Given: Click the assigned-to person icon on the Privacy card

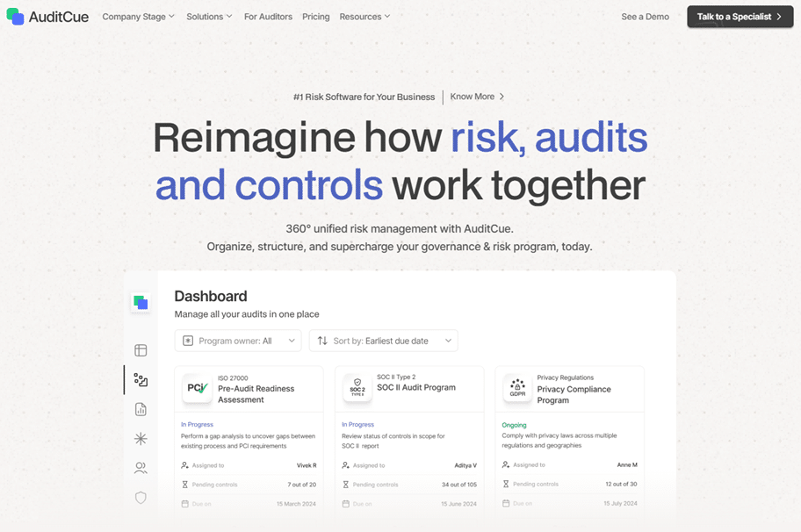Looking at the screenshot, I should click(x=506, y=464).
